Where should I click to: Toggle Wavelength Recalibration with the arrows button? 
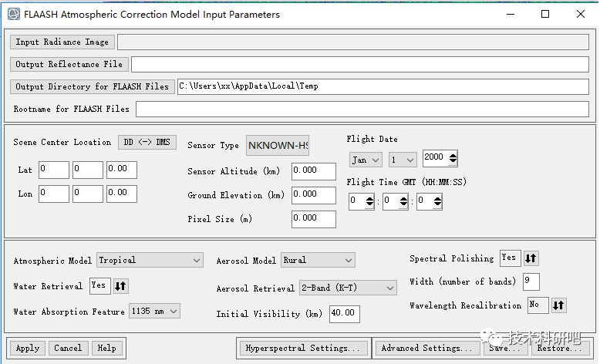(558, 305)
